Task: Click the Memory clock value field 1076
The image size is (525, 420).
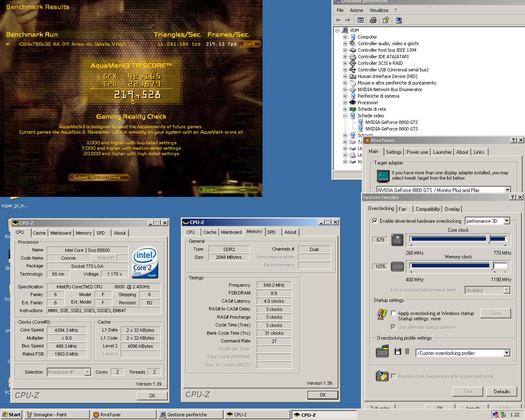Action: (x=380, y=266)
